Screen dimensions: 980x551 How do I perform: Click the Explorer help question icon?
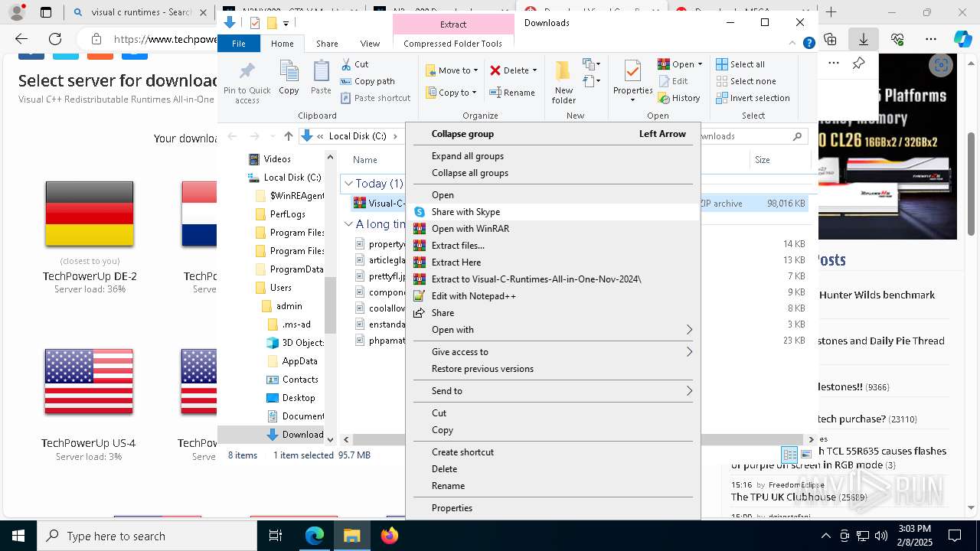click(x=808, y=44)
